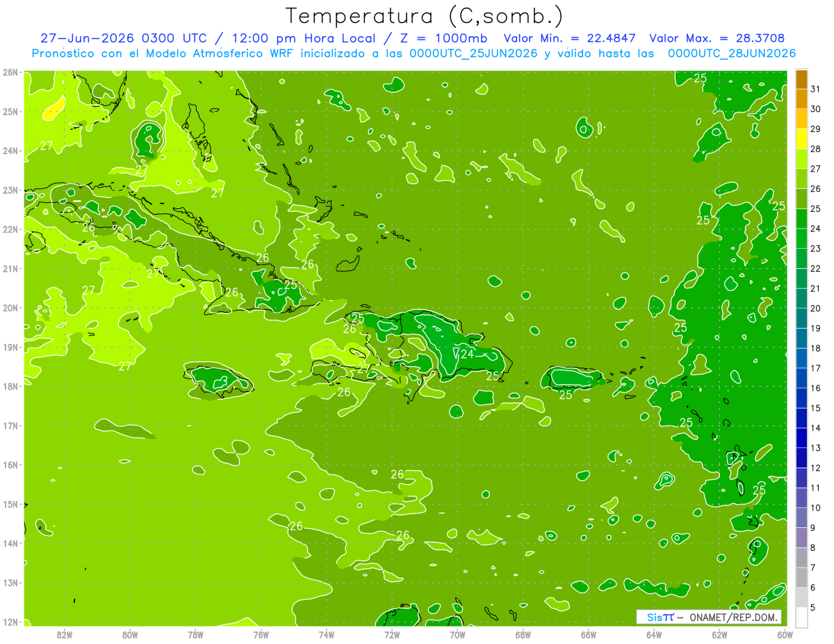Click the "Temperatura (C,somb.)" chart title
The width and height of the screenshot is (834, 644).
[x=424, y=16]
